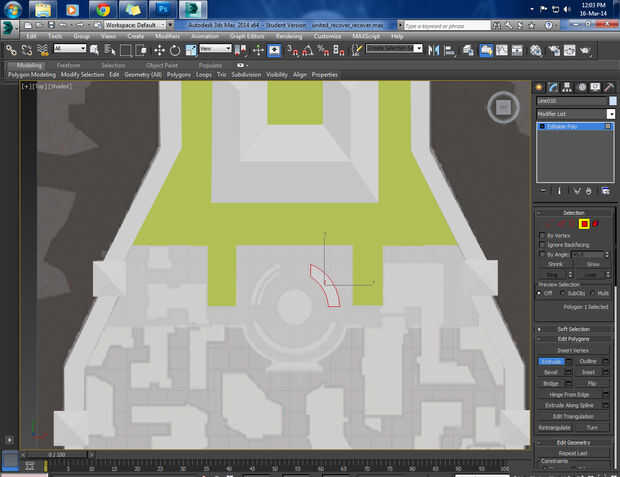The image size is (620, 477).
Task: Open the Freeform ribbon tab
Action: pos(68,66)
